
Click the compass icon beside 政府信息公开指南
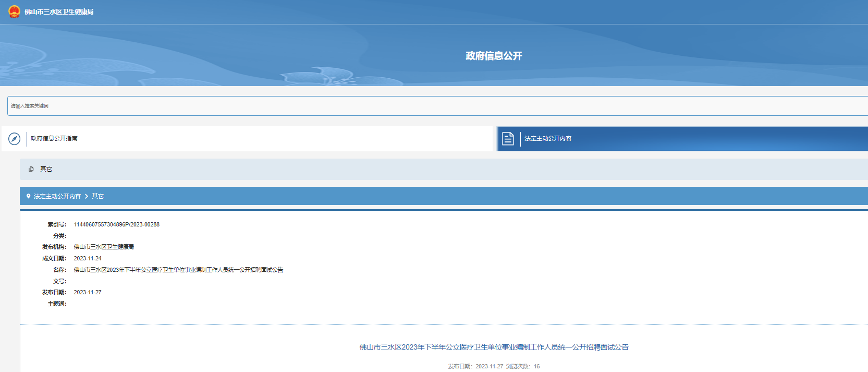click(15, 139)
